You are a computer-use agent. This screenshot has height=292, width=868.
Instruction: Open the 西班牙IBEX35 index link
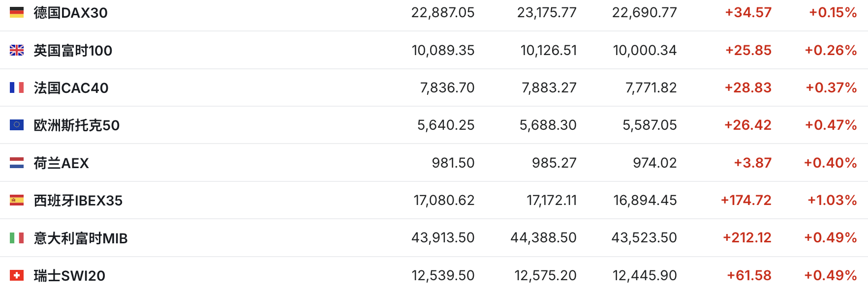(x=78, y=201)
